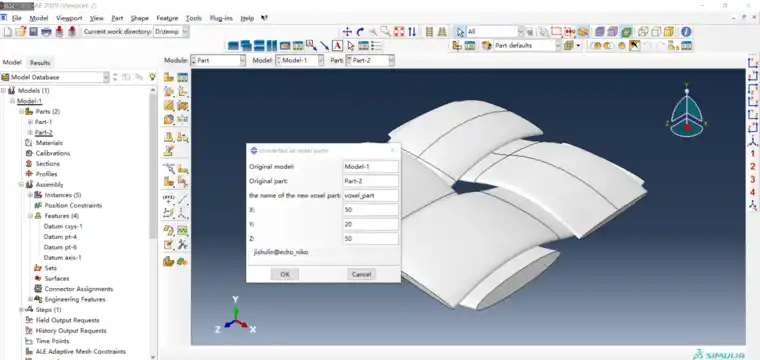Open the Feature menu
Screen dimensions: 760x360
[167, 18]
